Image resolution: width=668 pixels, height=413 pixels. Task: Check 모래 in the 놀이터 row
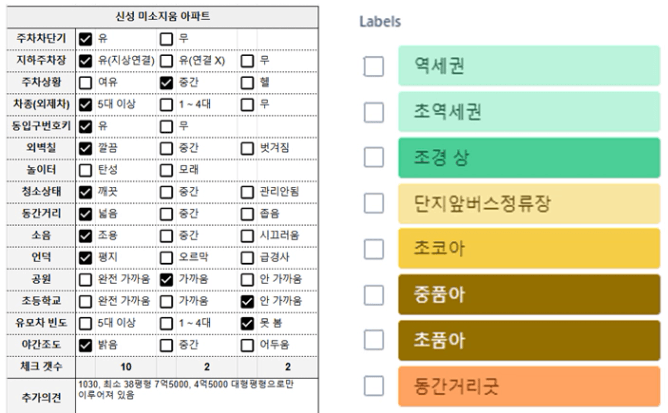coord(166,170)
